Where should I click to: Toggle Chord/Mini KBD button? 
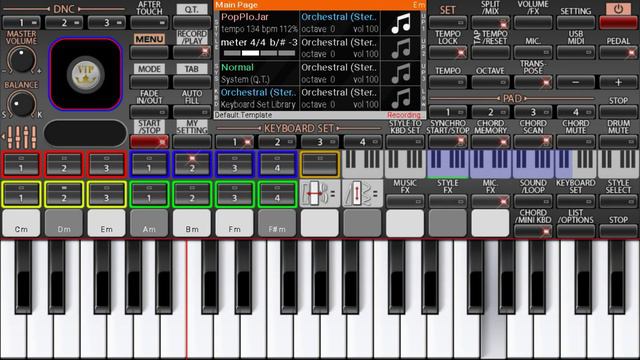point(533,231)
